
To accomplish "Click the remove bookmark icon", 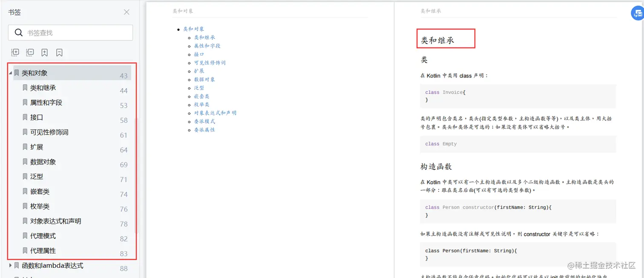I will coord(59,52).
